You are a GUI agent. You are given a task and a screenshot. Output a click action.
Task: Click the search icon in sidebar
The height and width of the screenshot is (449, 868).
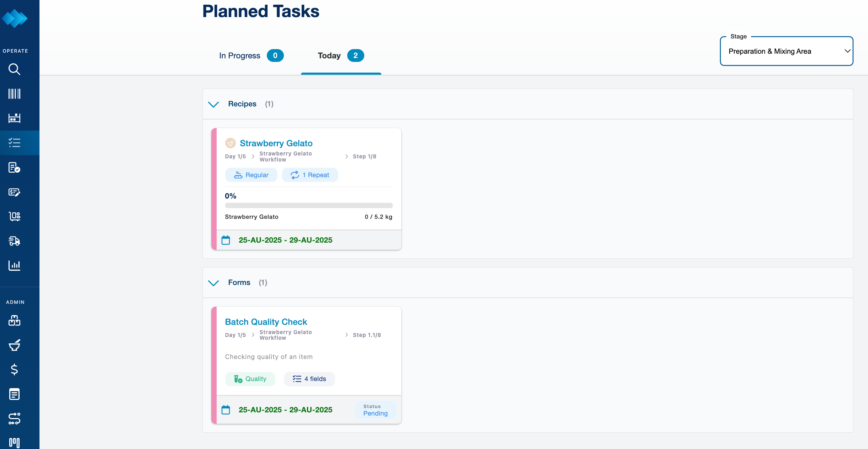click(14, 69)
